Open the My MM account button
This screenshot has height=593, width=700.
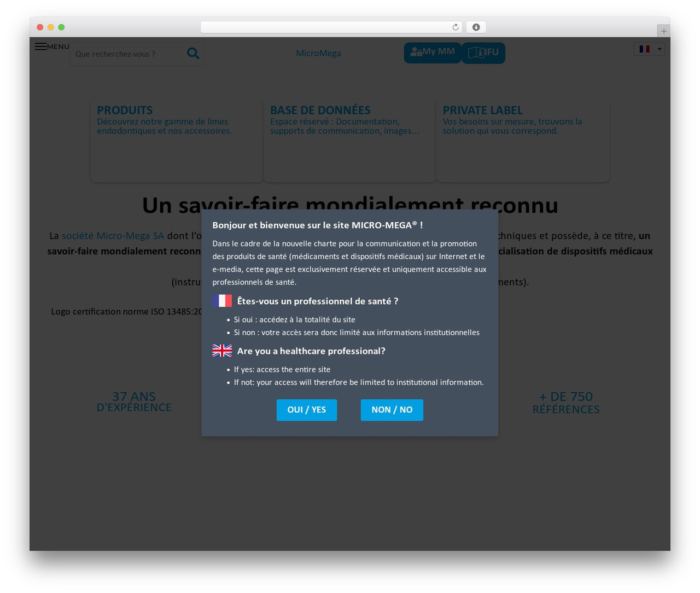coord(433,53)
